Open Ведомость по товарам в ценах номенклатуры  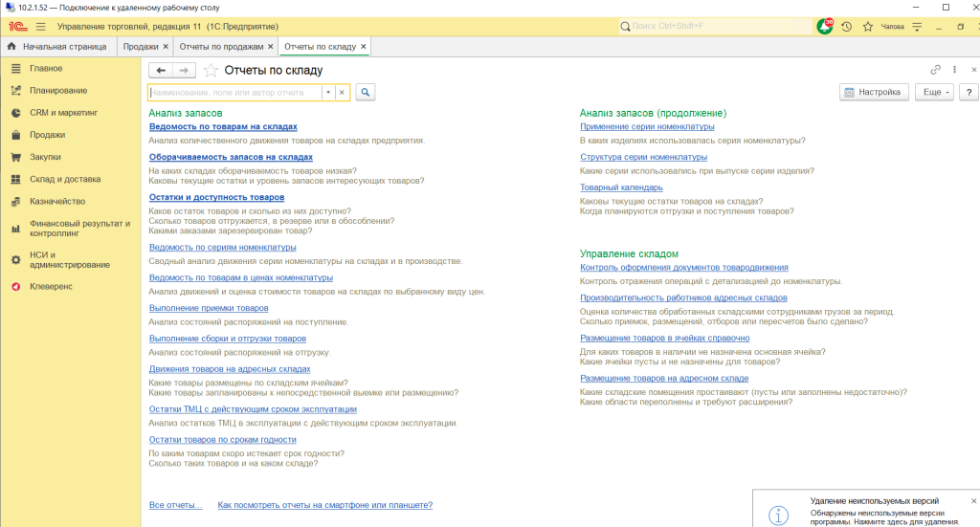pyautogui.click(x=240, y=278)
